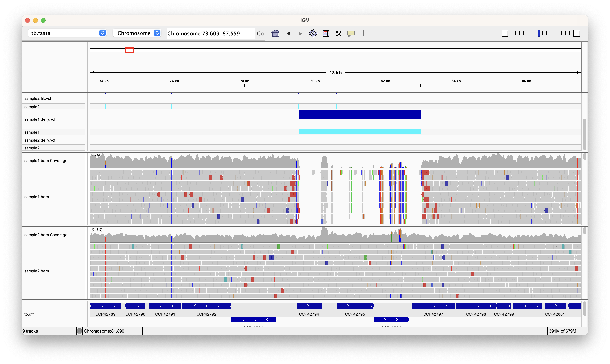Viewport: 610px width, 364px height.
Task: Click gene CCP42794 annotation
Action: click(309, 306)
